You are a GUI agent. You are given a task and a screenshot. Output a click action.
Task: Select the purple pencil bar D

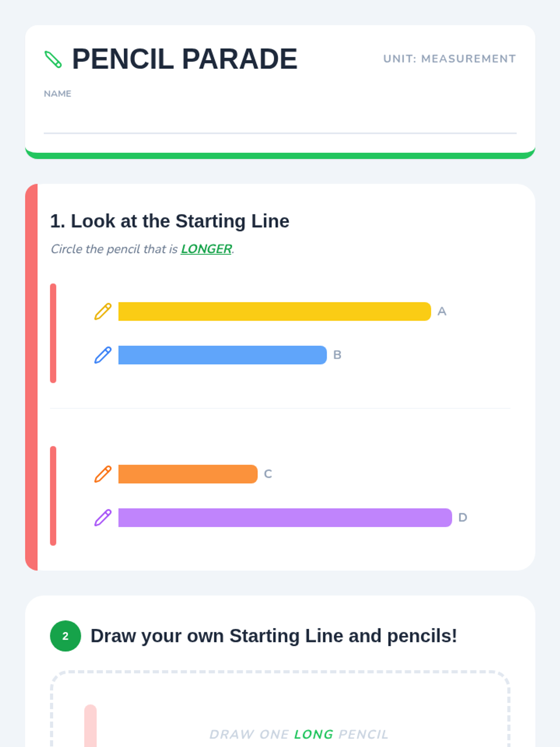(285, 518)
